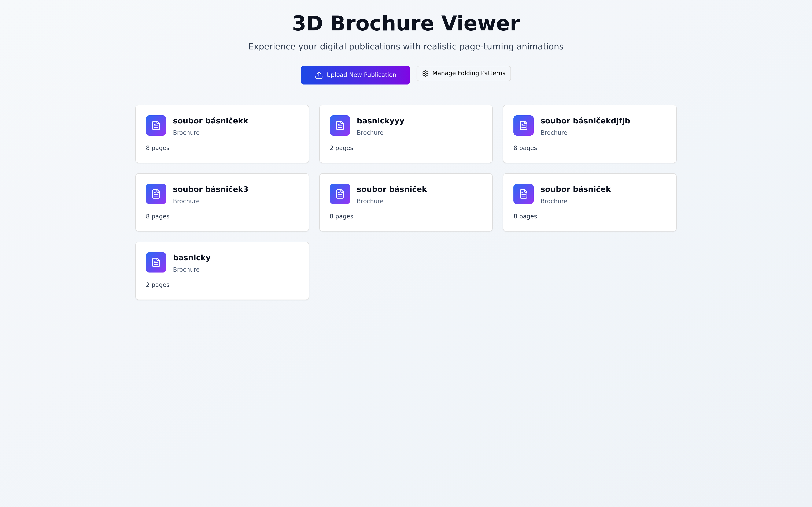Click document icon of soubor básničekdjfjb

pos(523,125)
